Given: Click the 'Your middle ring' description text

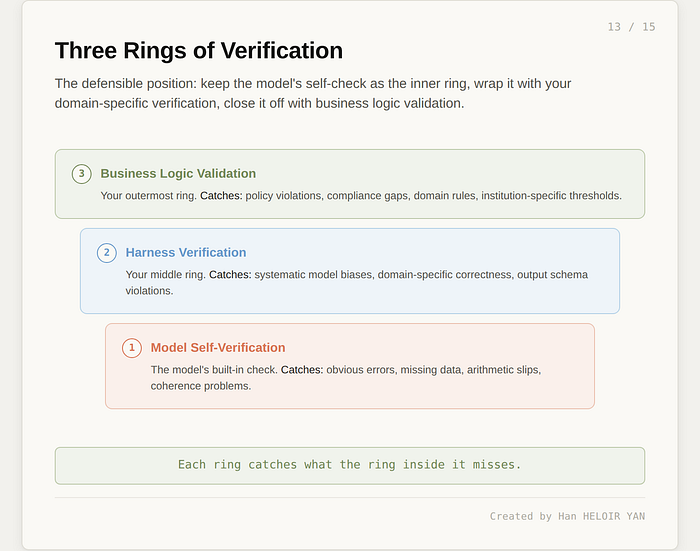Looking at the screenshot, I should pos(357,283).
